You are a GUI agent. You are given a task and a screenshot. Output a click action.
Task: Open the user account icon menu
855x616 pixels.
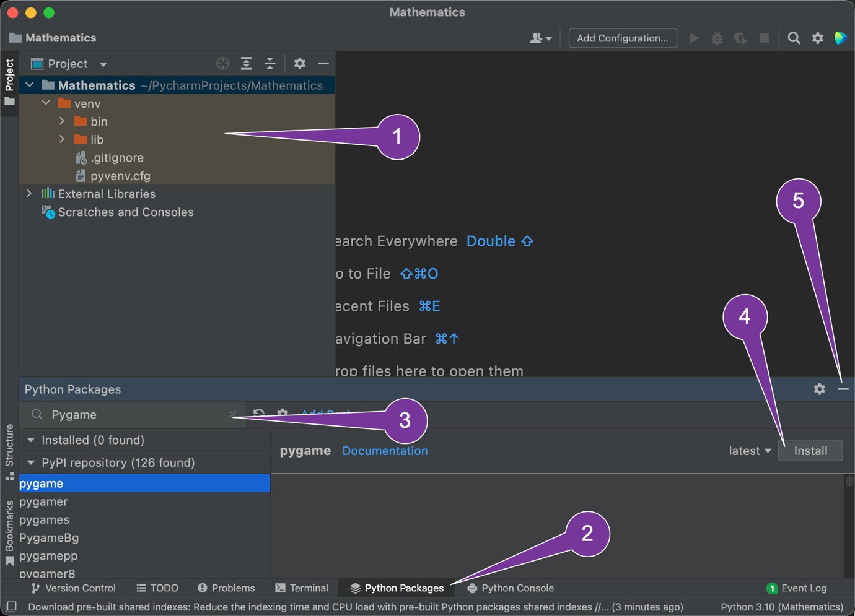pos(540,38)
